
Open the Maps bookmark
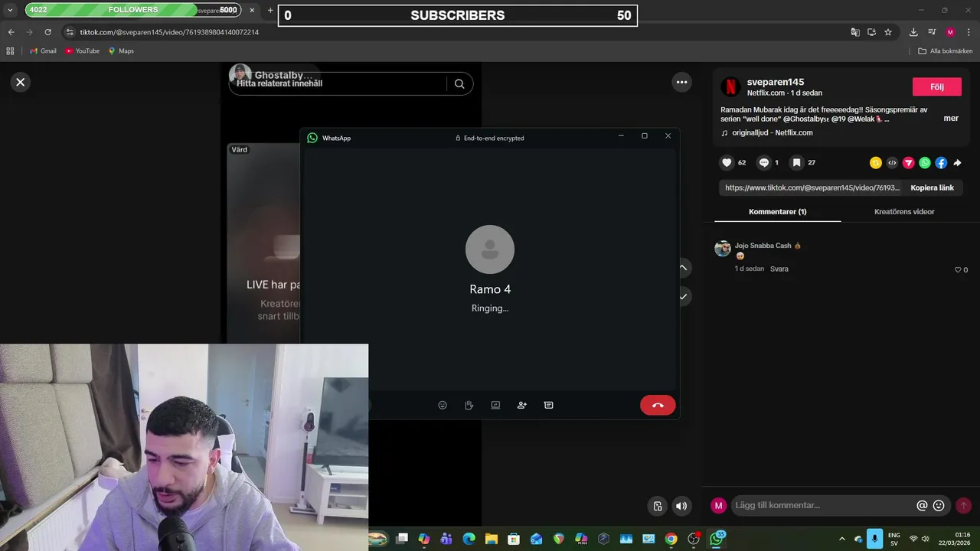click(121, 51)
